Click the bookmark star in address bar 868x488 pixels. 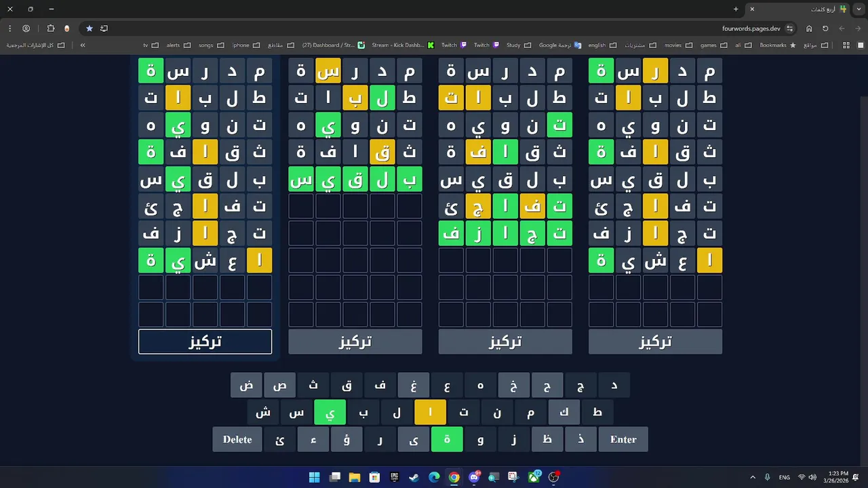coord(89,28)
